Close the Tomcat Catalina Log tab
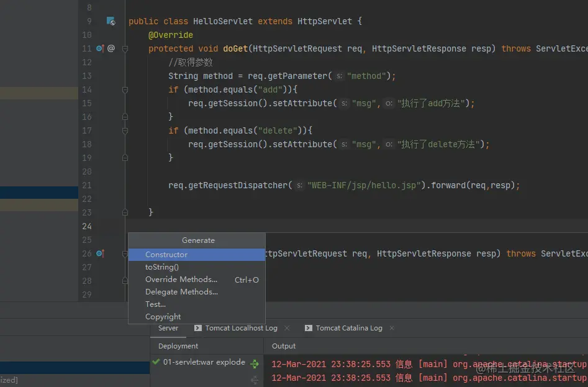 [x=392, y=328]
